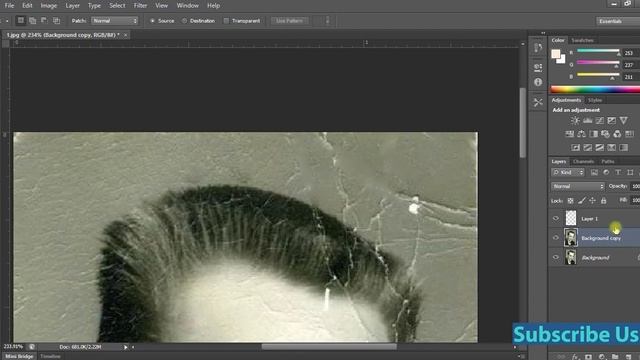Add a Curves adjustment
The image size is (640, 360).
tap(599, 120)
